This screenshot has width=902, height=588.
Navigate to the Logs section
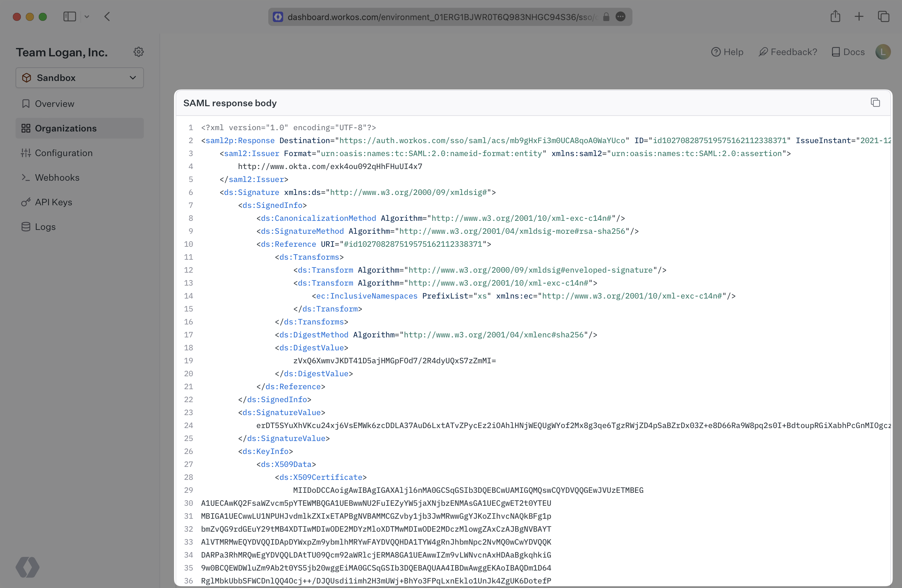tap(45, 227)
